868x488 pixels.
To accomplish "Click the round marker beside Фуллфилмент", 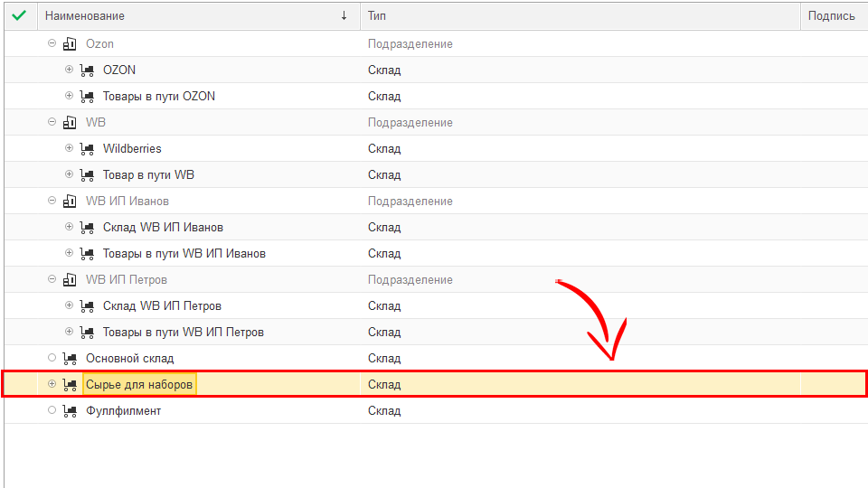I will click(52, 410).
